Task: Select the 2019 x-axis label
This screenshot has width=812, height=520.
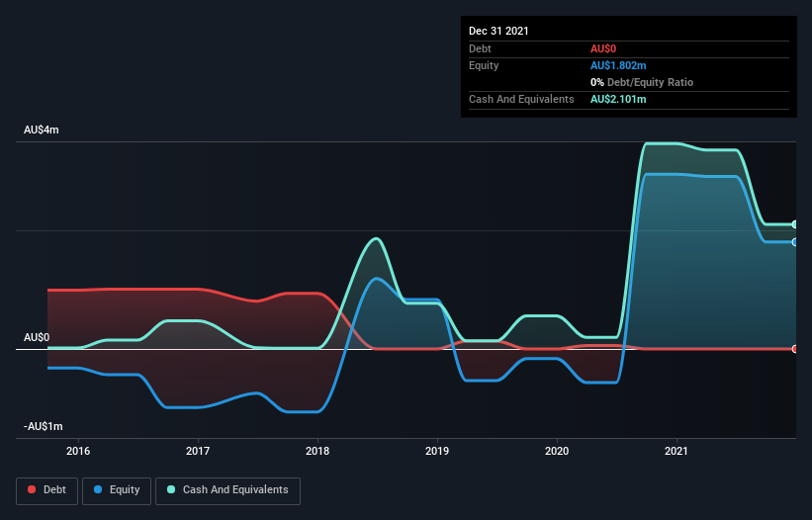Action: [437, 451]
